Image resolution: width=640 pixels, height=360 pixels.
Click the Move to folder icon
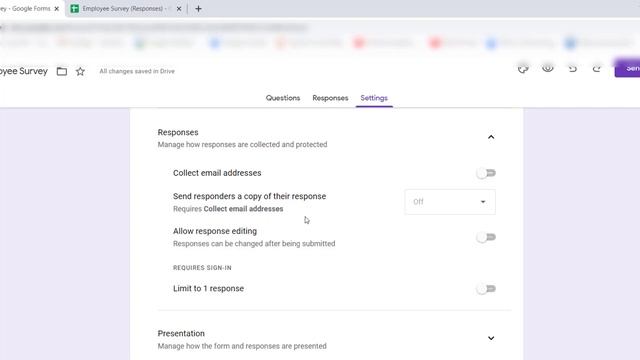(x=62, y=71)
